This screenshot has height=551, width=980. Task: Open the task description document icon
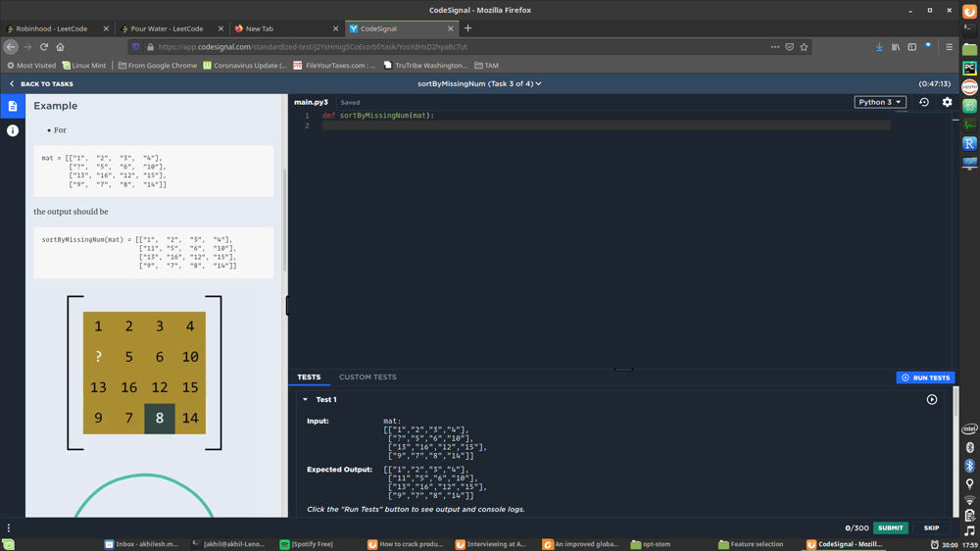pos(13,106)
